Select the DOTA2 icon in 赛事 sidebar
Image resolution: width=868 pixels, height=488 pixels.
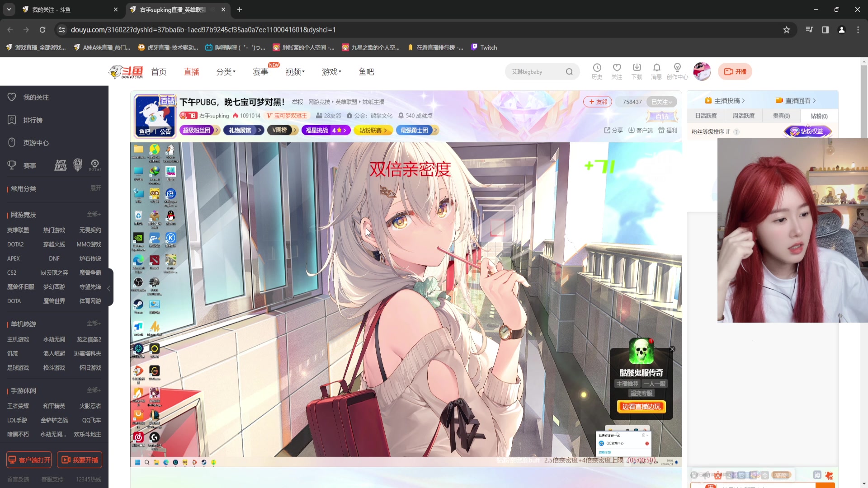(x=94, y=164)
